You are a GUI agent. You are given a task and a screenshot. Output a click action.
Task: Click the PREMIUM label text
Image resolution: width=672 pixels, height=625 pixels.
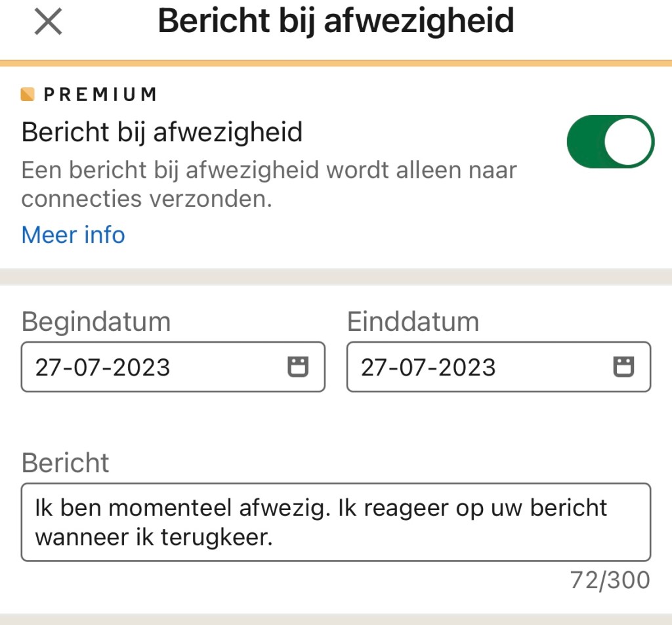pos(100,95)
